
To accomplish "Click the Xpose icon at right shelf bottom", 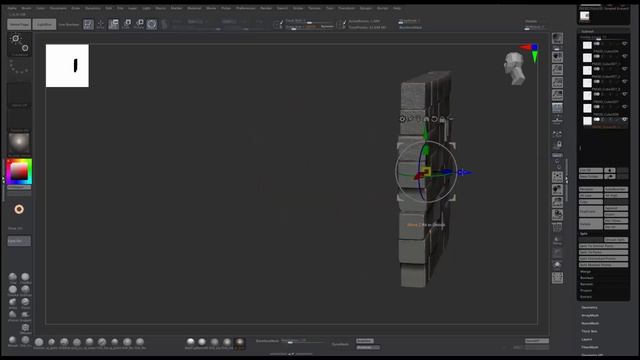I will tap(557, 278).
